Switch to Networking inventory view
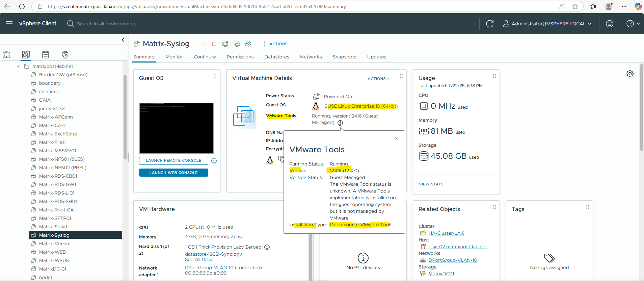The width and height of the screenshot is (644, 281). click(x=65, y=55)
